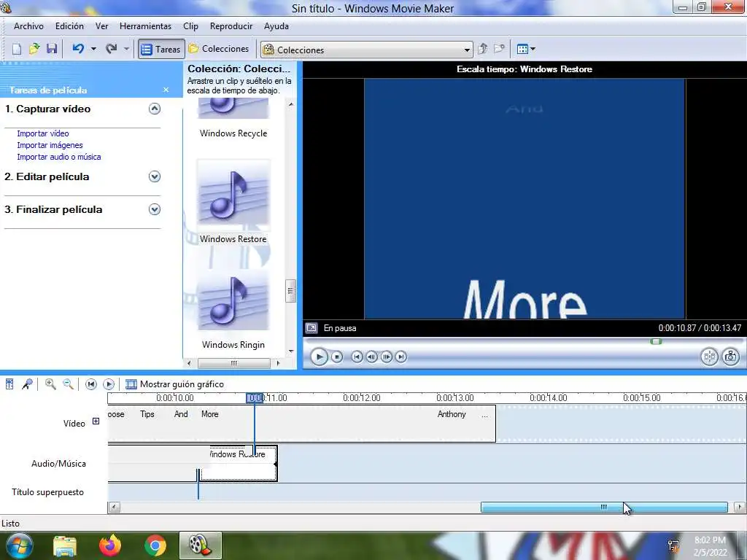The image size is (747, 560).
Task: Click the timeline horizontal scrollbar thumb
Action: click(604, 507)
